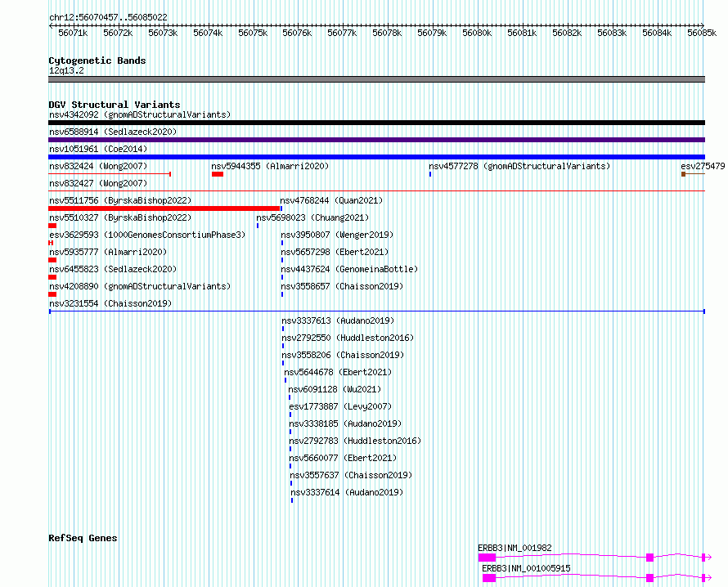Open nsv832427 (Wong2007) label
Image resolution: width=728 pixels, height=587 pixels.
[x=98, y=183]
